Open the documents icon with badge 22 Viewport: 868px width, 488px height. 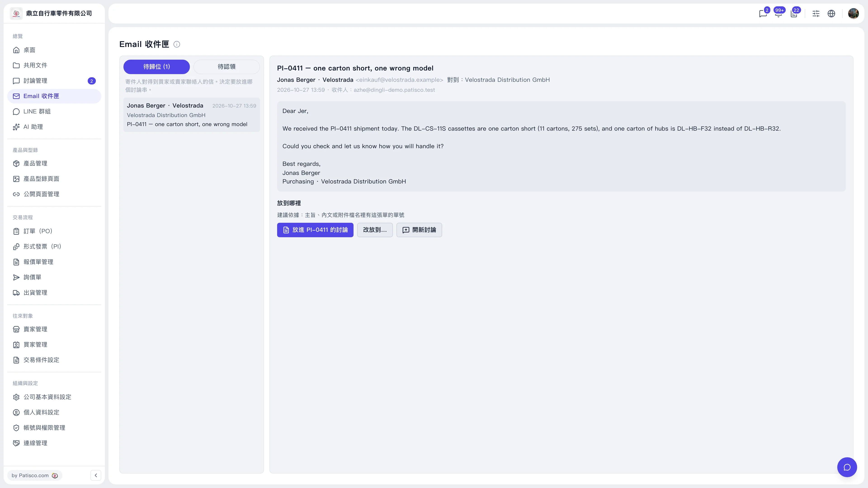[794, 14]
